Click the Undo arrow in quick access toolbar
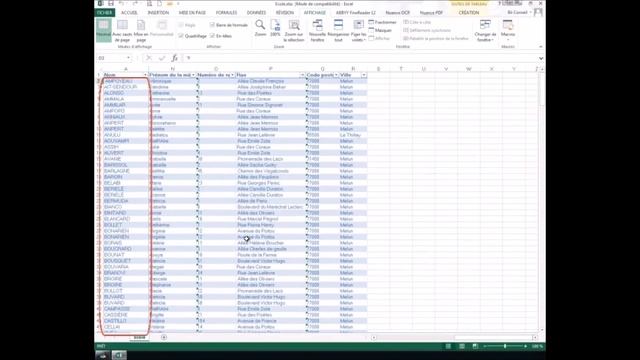The height and width of the screenshot is (360, 640). 122,4
